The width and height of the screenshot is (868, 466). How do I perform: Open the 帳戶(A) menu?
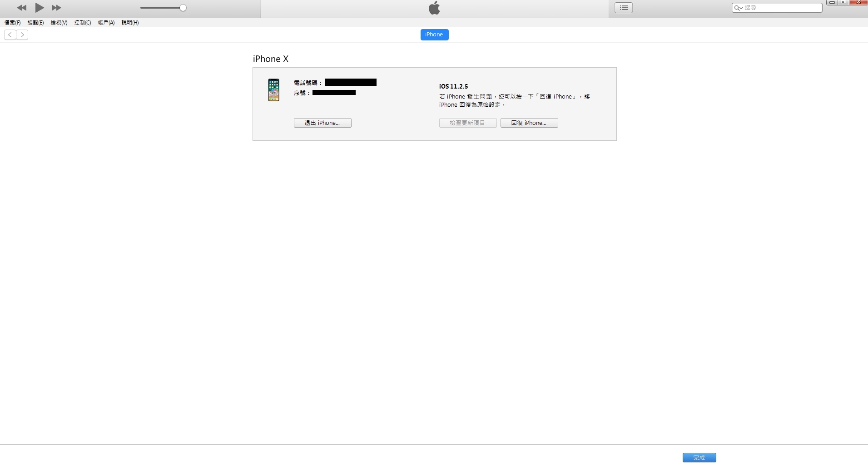[106, 23]
